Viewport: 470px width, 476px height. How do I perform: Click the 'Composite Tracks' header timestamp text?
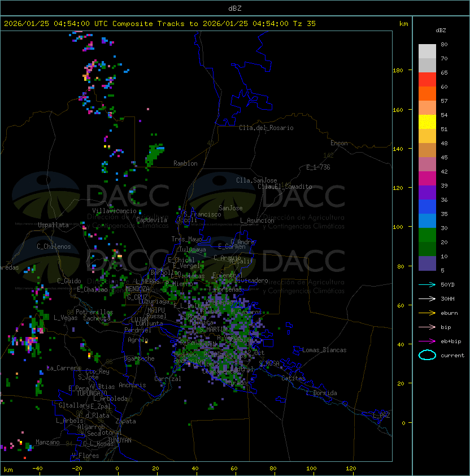pyautogui.click(x=160, y=24)
